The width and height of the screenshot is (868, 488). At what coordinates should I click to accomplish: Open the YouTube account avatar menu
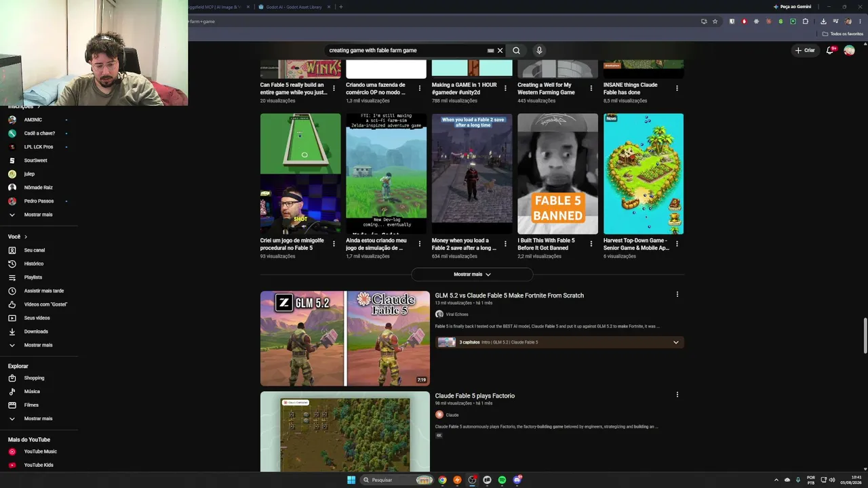(849, 50)
